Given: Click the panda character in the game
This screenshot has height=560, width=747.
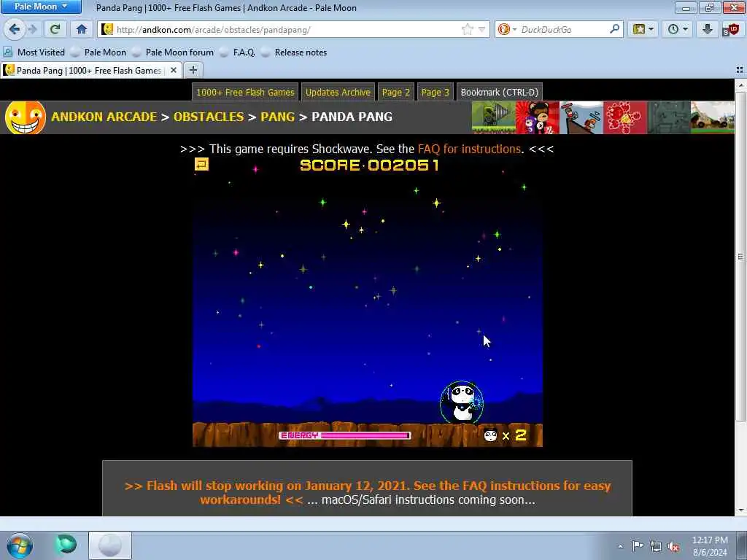Looking at the screenshot, I should (x=462, y=402).
